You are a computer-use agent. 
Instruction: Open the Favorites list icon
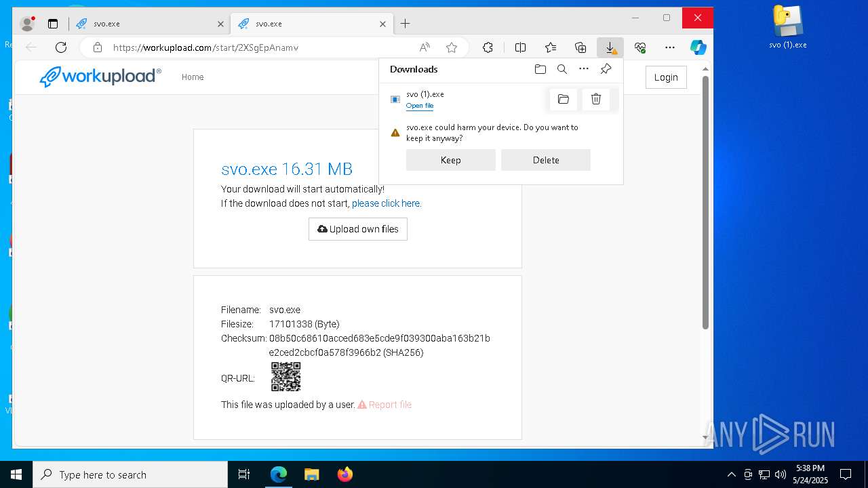click(x=551, y=47)
